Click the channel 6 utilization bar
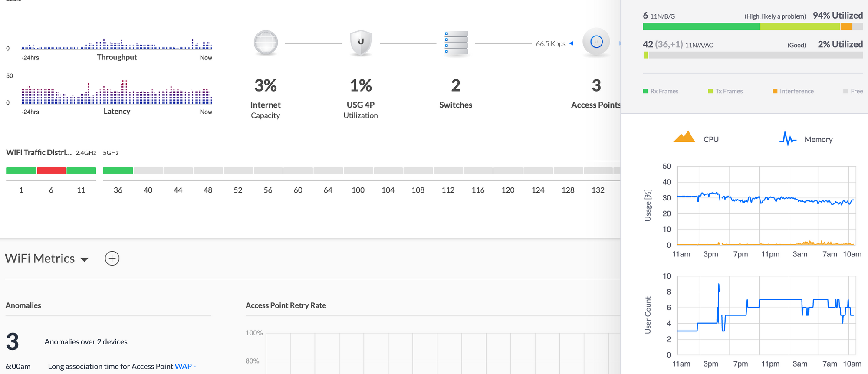 [x=753, y=26]
